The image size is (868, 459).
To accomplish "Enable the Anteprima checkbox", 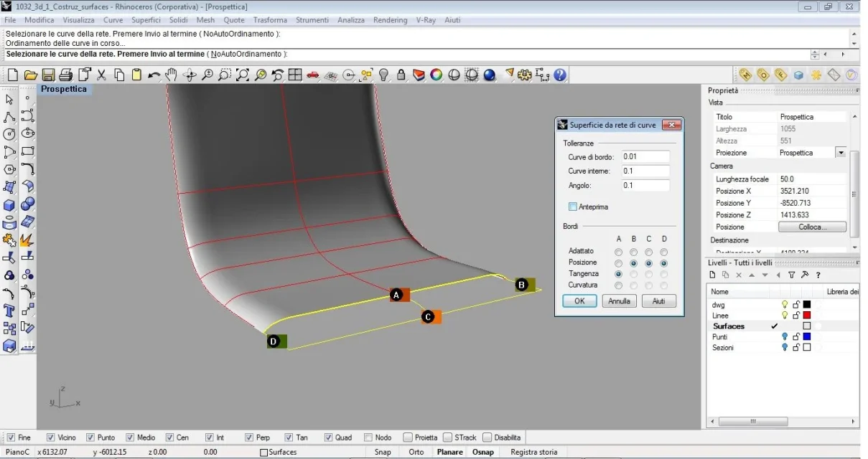I will (573, 207).
